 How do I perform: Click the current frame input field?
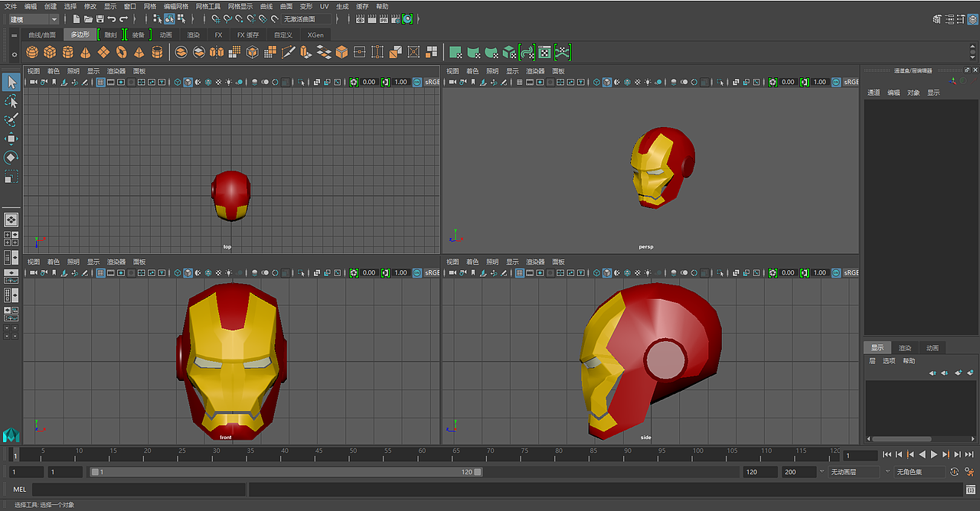tap(860, 455)
